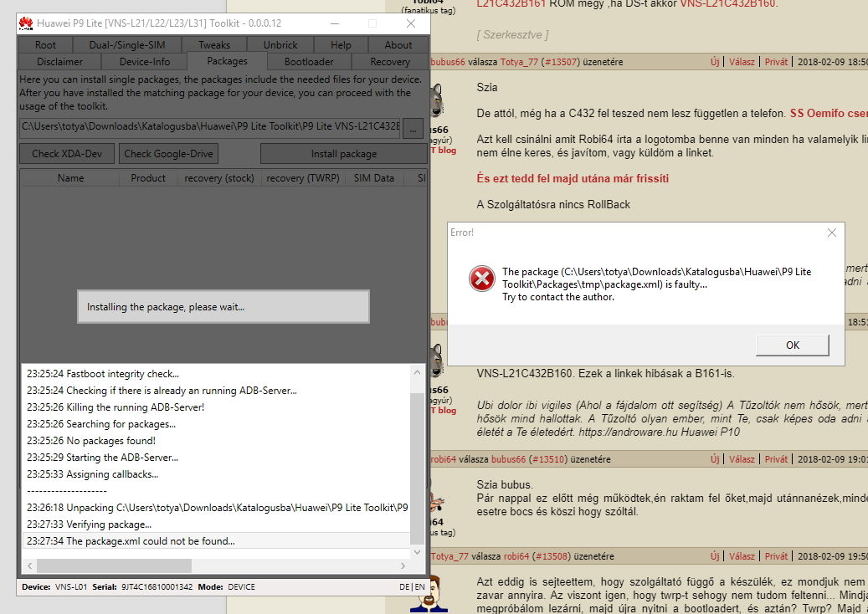Image resolution: width=868 pixels, height=614 pixels.
Task: Switch language to DE in status bar
Action: pyautogui.click(x=404, y=587)
